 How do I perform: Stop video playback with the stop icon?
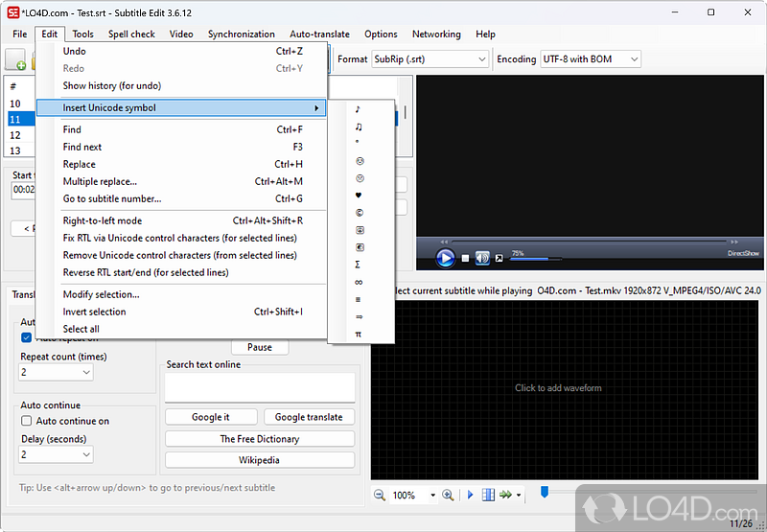465,258
